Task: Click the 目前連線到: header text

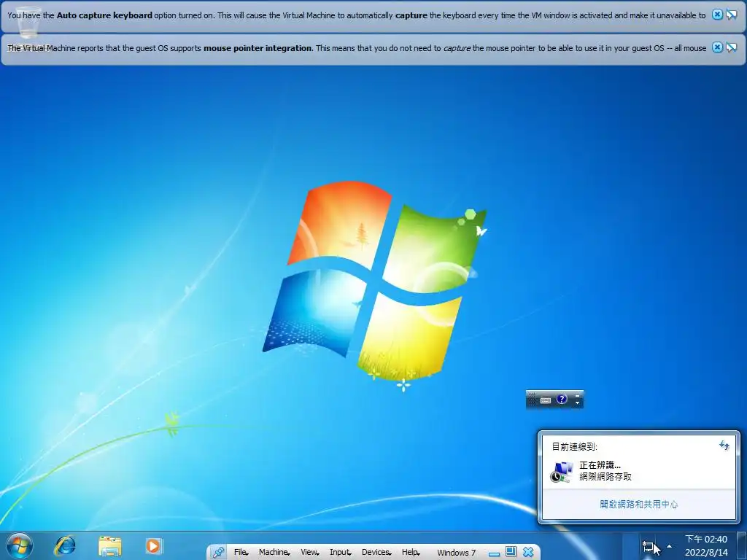Action: click(x=574, y=447)
